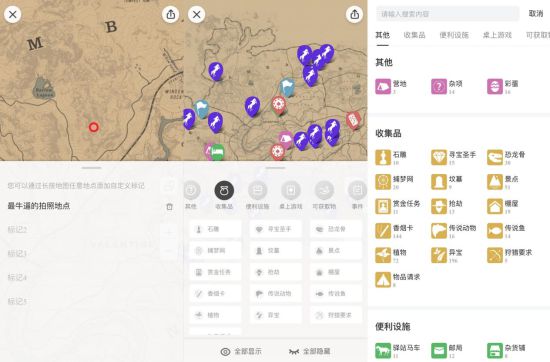Open 景点 in the right-hand list
The height and width of the screenshot is (362, 550).
coord(503,182)
